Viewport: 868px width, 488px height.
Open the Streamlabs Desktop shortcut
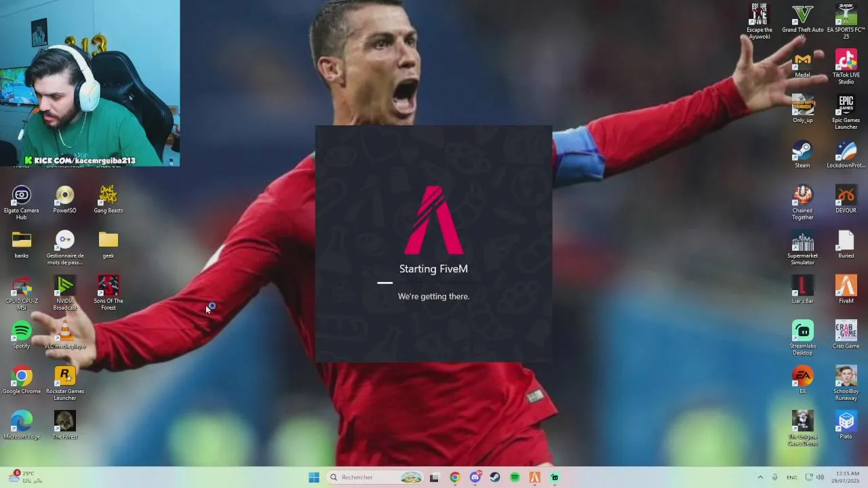pos(802,338)
